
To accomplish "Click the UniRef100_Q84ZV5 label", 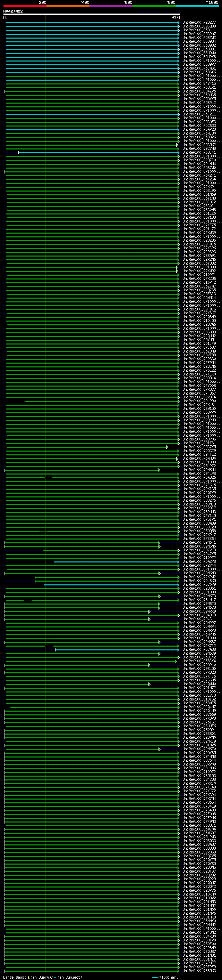I will tap(199, 91).
